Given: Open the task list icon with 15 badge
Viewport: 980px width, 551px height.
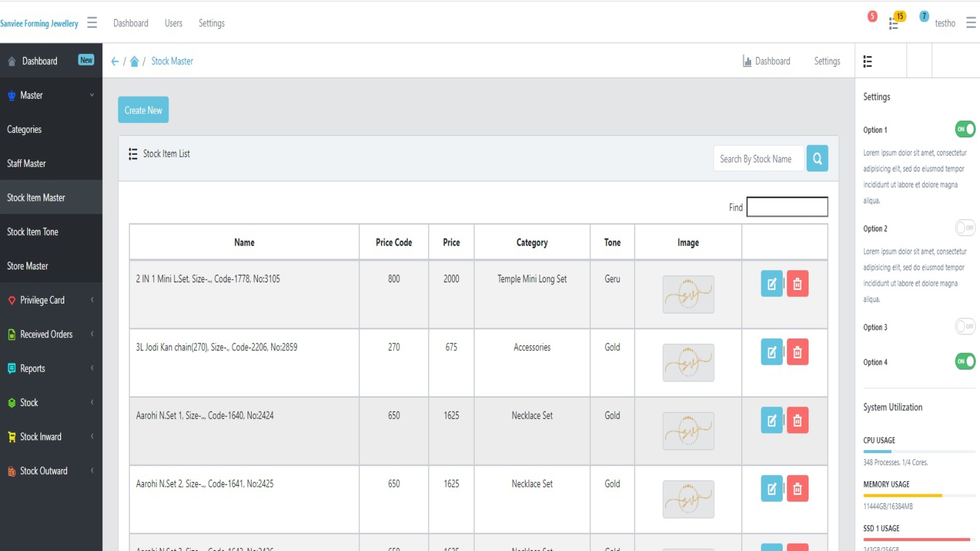Looking at the screenshot, I should point(894,23).
